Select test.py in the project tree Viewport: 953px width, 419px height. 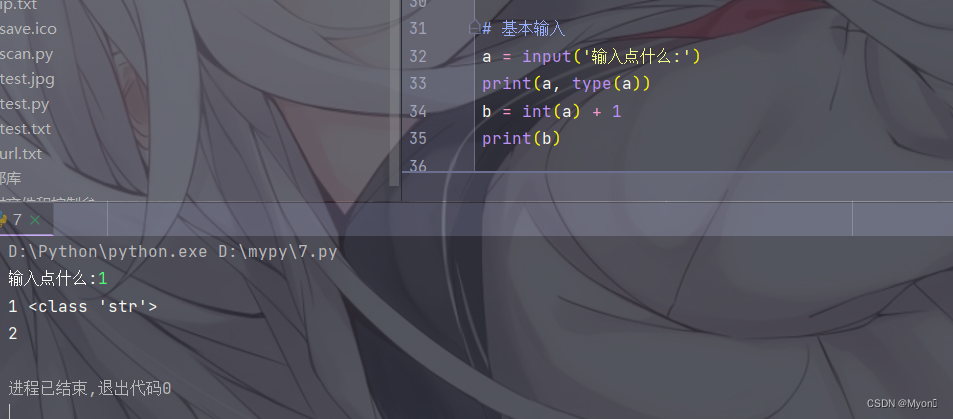tap(24, 104)
